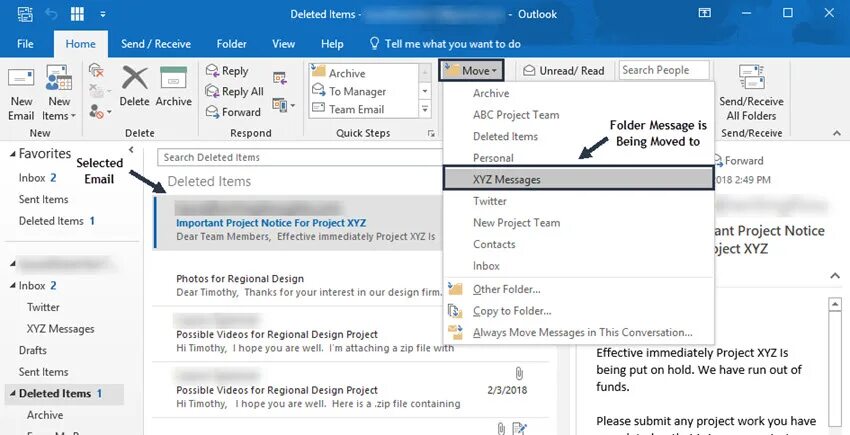Click the New Email icon
850x435 pixels.
(x=21, y=80)
